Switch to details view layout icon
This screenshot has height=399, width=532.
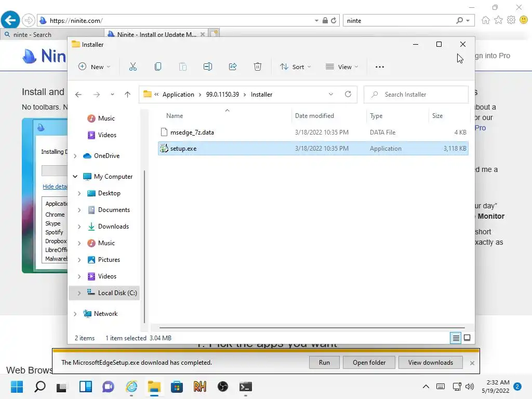[x=456, y=338]
